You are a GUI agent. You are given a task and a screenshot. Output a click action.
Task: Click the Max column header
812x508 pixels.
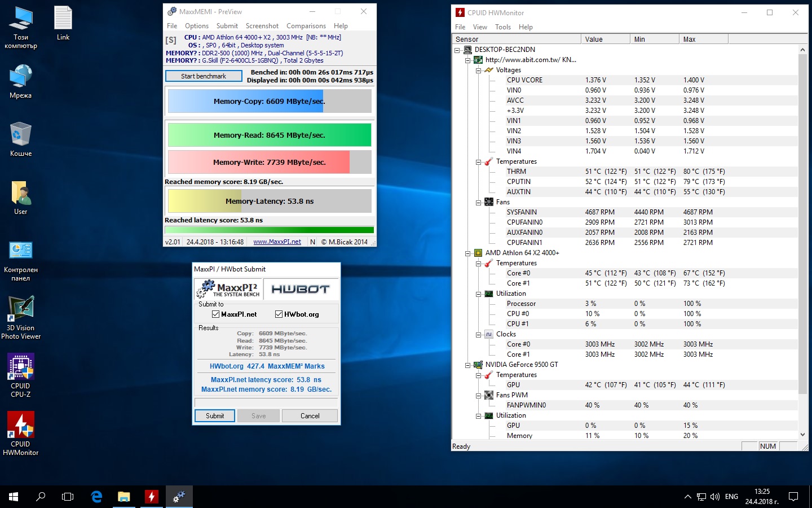[704, 39]
